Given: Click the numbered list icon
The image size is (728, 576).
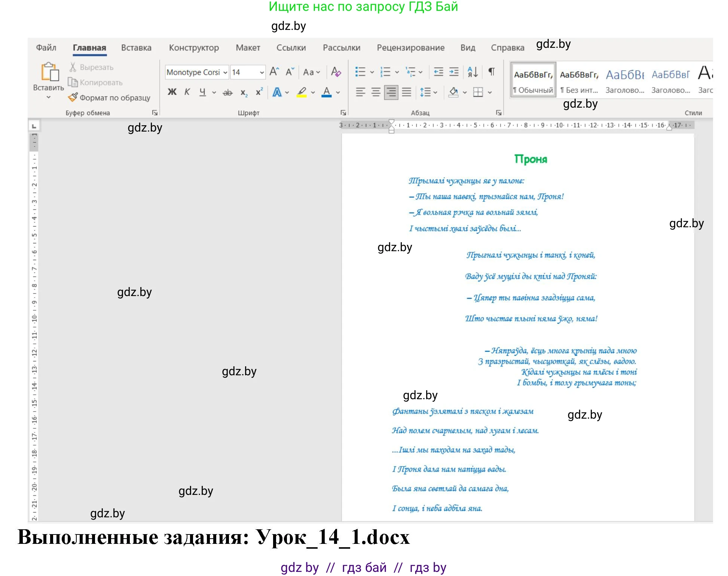Looking at the screenshot, I should 385,71.
